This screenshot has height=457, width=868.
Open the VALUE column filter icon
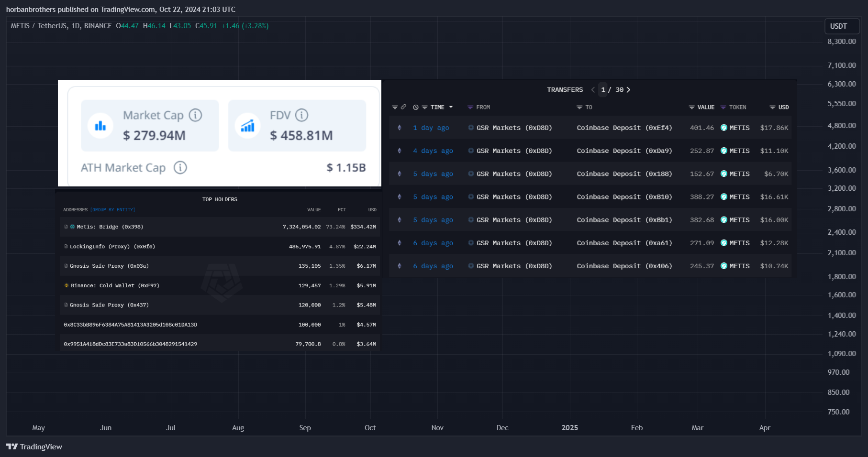pyautogui.click(x=691, y=108)
